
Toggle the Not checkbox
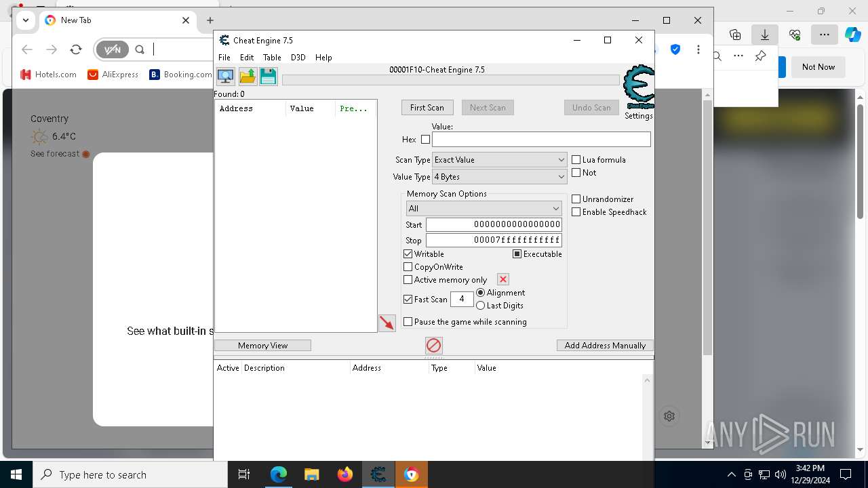click(576, 173)
